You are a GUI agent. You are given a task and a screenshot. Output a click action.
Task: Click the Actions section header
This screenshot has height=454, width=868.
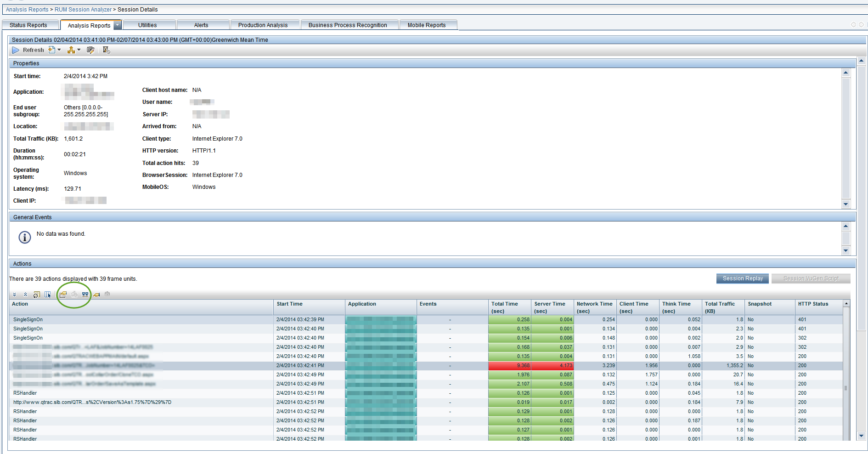pyautogui.click(x=432, y=264)
